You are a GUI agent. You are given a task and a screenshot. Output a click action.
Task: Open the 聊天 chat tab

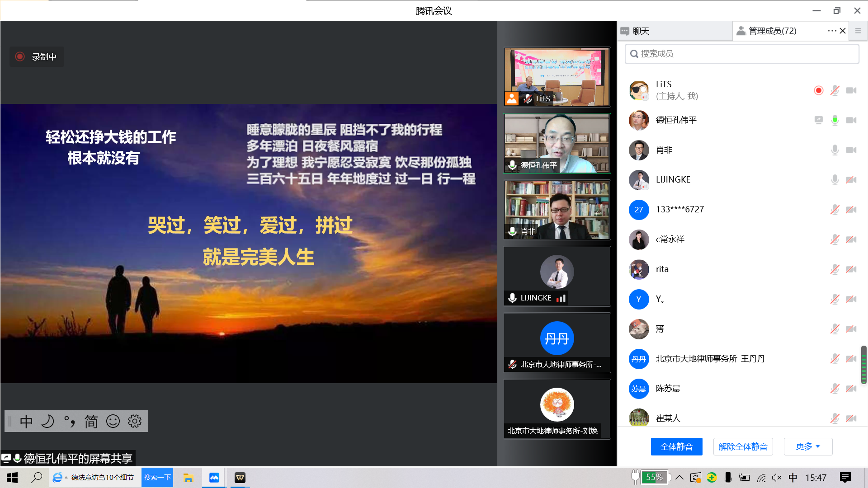coord(641,31)
